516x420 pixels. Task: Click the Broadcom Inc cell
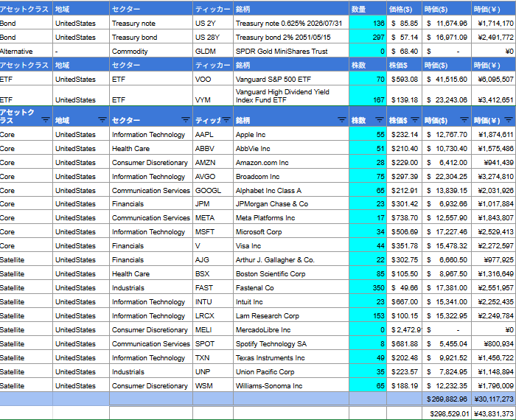pyautogui.click(x=291, y=177)
